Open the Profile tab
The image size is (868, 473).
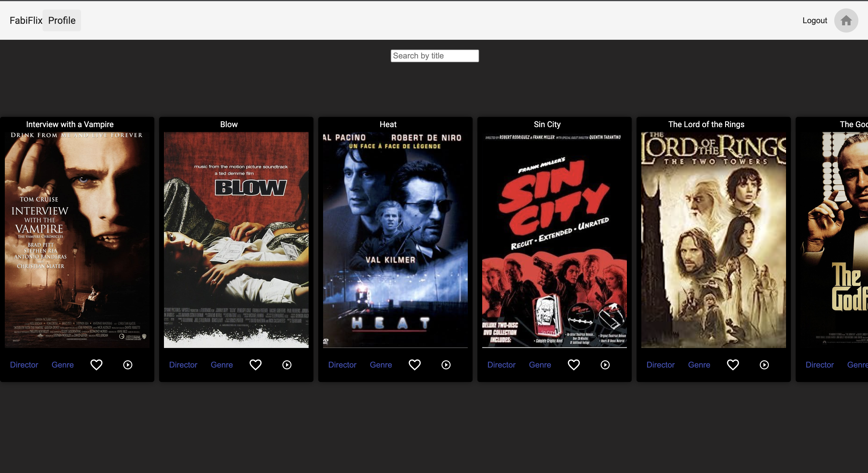(62, 20)
